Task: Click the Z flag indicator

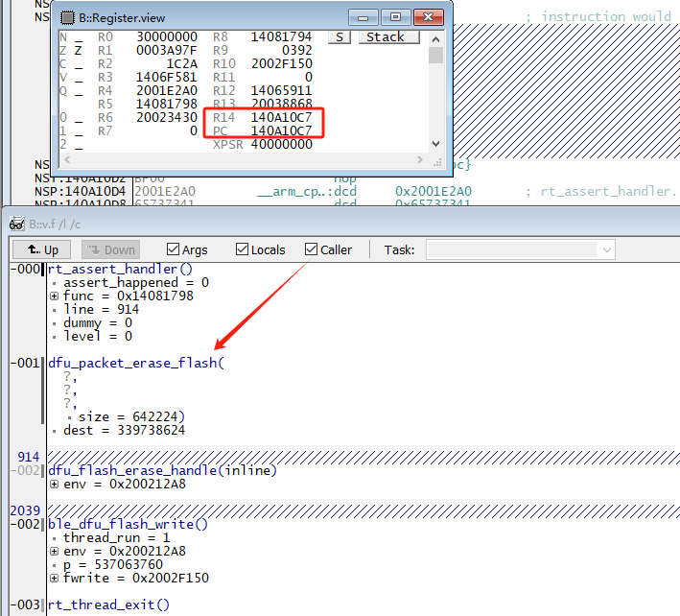Action: [x=78, y=50]
